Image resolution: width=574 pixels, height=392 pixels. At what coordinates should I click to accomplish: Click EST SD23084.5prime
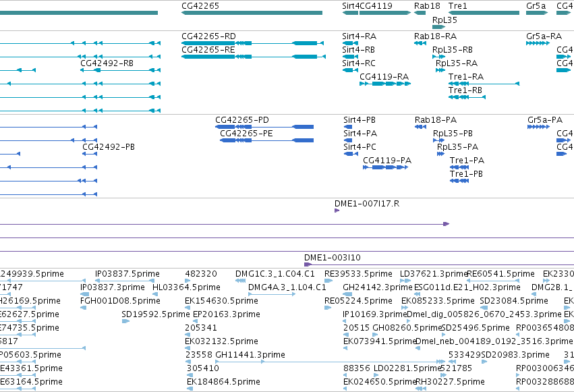484,308
